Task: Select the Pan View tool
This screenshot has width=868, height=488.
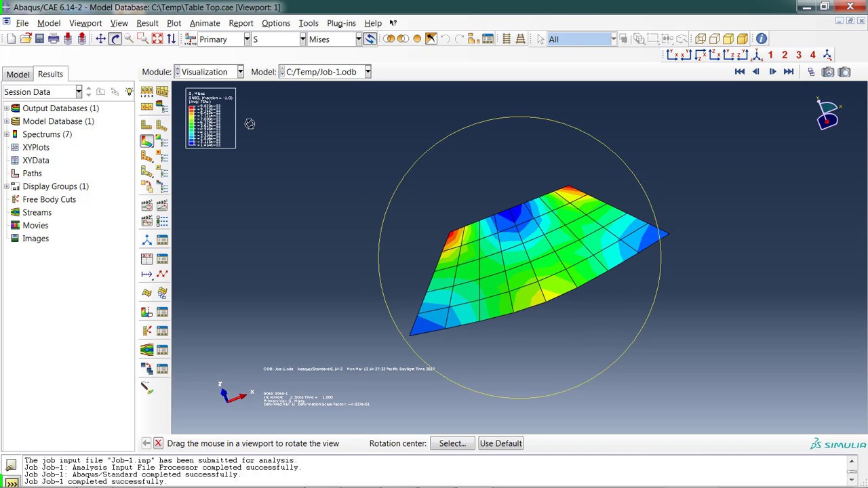Action: (x=100, y=39)
